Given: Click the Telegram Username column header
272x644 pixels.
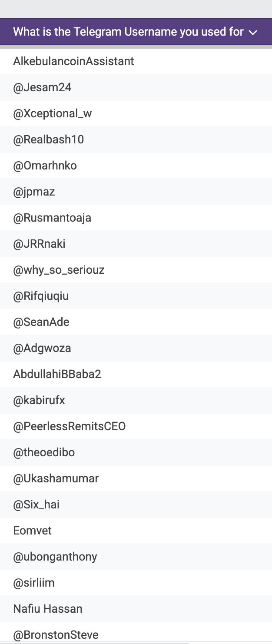Looking at the screenshot, I should tap(136, 32).
